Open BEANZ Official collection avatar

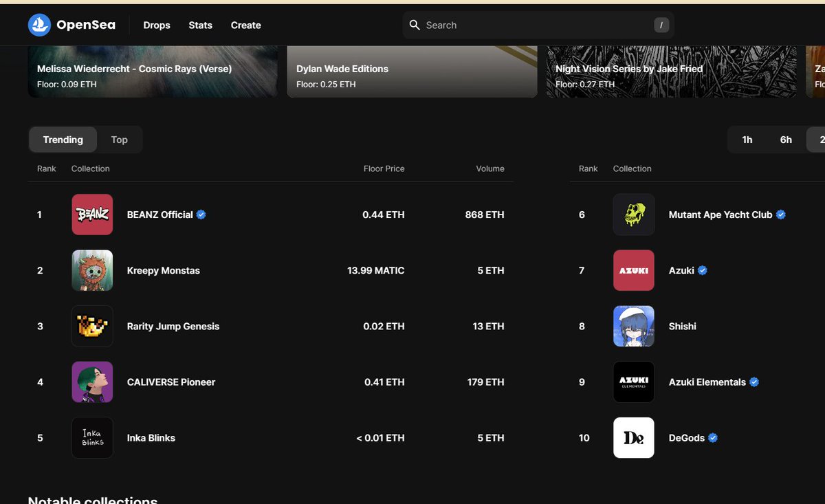coord(92,215)
